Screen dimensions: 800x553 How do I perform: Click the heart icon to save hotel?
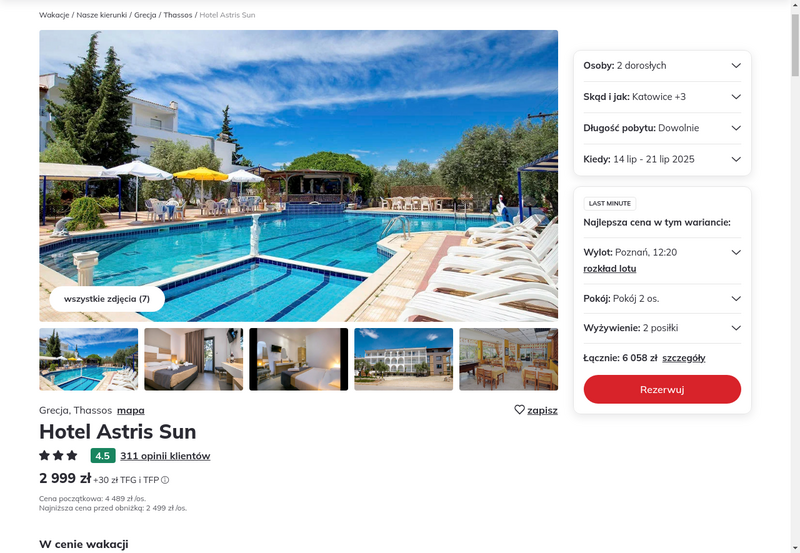[519, 410]
